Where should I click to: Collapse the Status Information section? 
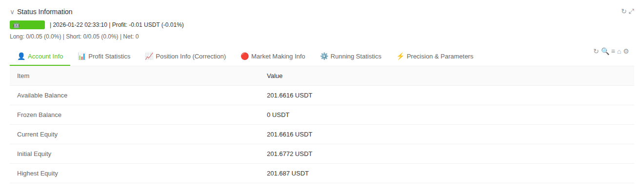point(12,12)
